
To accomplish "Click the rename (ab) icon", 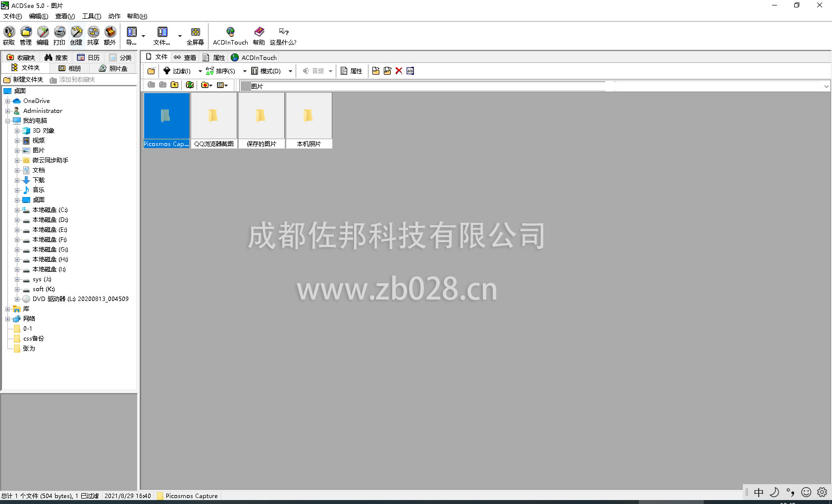I will (x=410, y=71).
